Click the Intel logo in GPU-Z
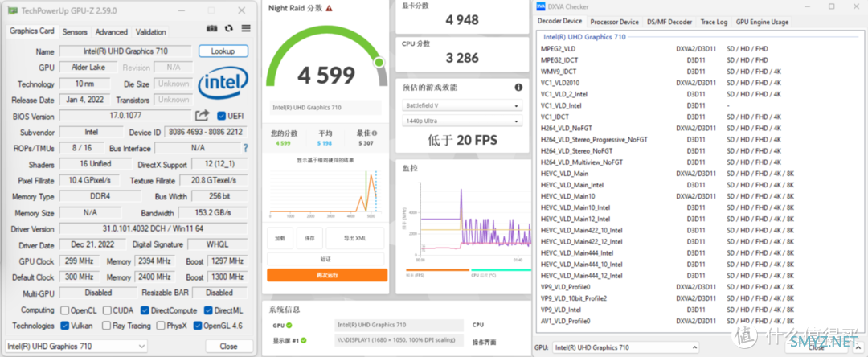868x357 pixels. (x=223, y=84)
